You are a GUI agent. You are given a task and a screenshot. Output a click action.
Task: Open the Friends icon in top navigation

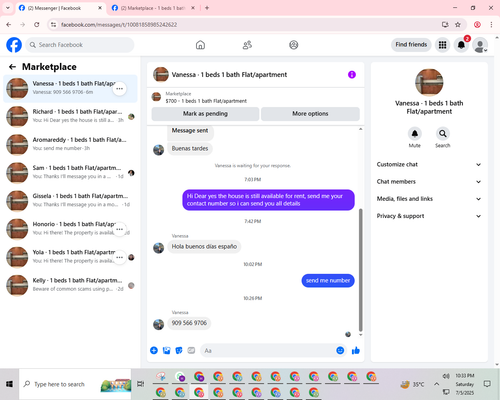click(247, 45)
